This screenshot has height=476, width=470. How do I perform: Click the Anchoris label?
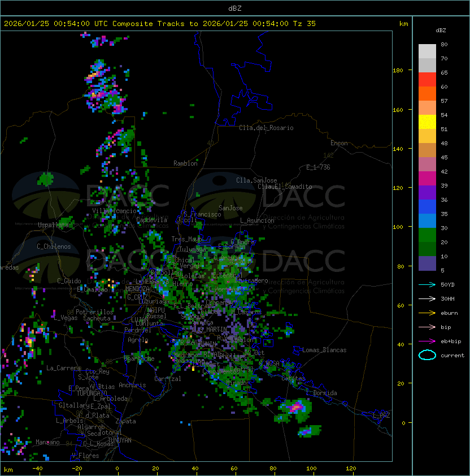coord(132,385)
